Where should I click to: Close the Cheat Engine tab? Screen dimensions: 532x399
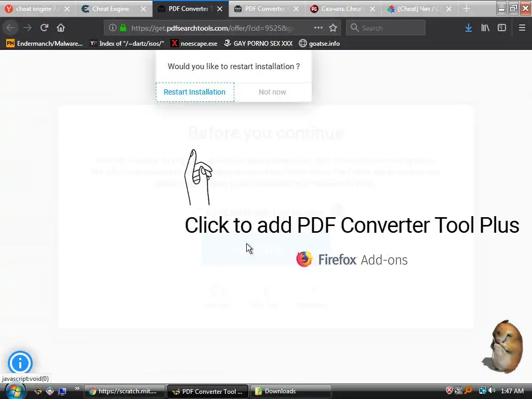[x=143, y=9]
